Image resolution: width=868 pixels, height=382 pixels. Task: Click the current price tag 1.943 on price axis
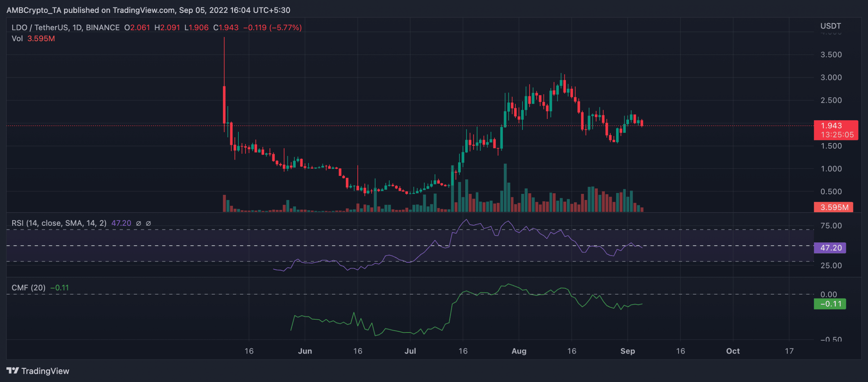point(836,130)
